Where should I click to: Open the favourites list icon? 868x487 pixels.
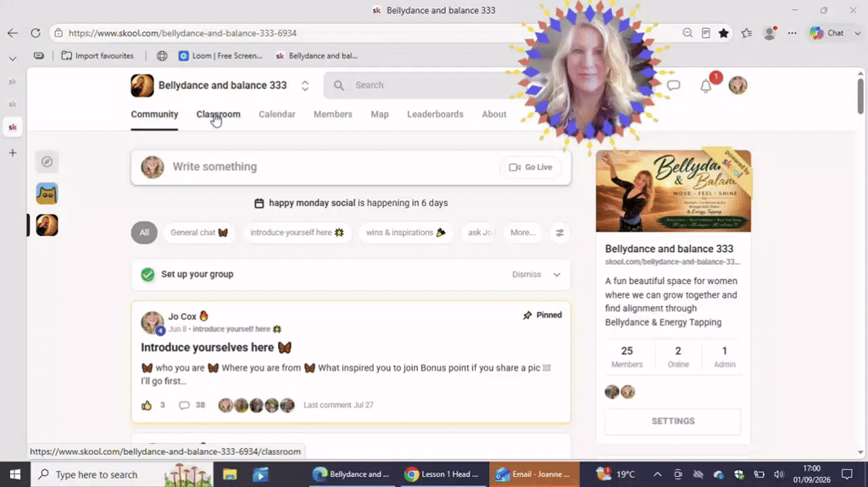(x=747, y=33)
